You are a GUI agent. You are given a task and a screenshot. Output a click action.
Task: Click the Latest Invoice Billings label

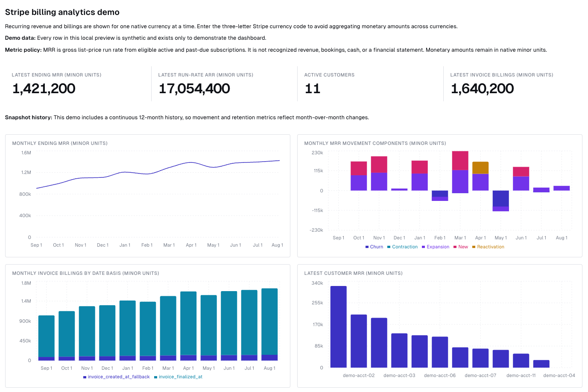click(502, 75)
